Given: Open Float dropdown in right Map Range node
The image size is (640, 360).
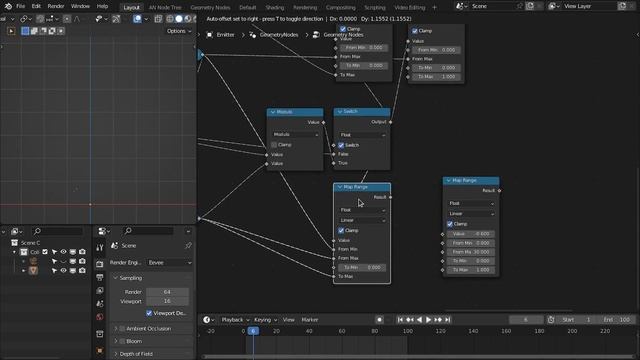Looking at the screenshot, I should point(471,203).
